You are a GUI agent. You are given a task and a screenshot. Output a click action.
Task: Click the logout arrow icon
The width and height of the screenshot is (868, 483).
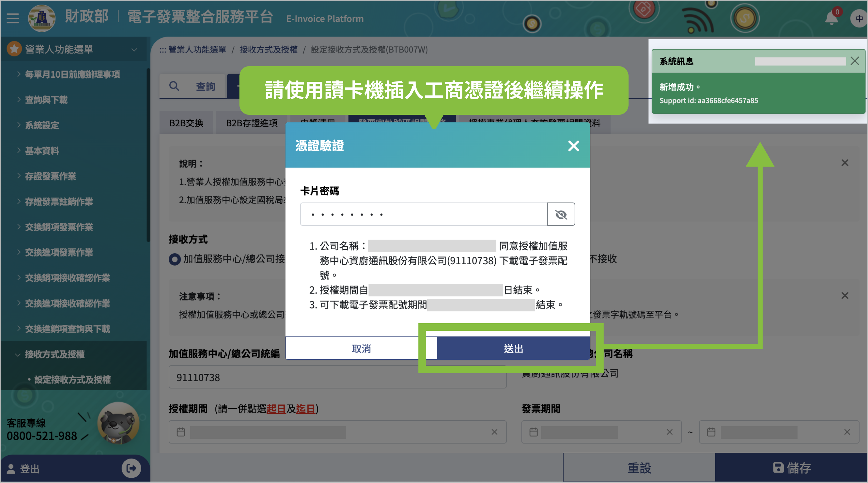[x=131, y=468]
